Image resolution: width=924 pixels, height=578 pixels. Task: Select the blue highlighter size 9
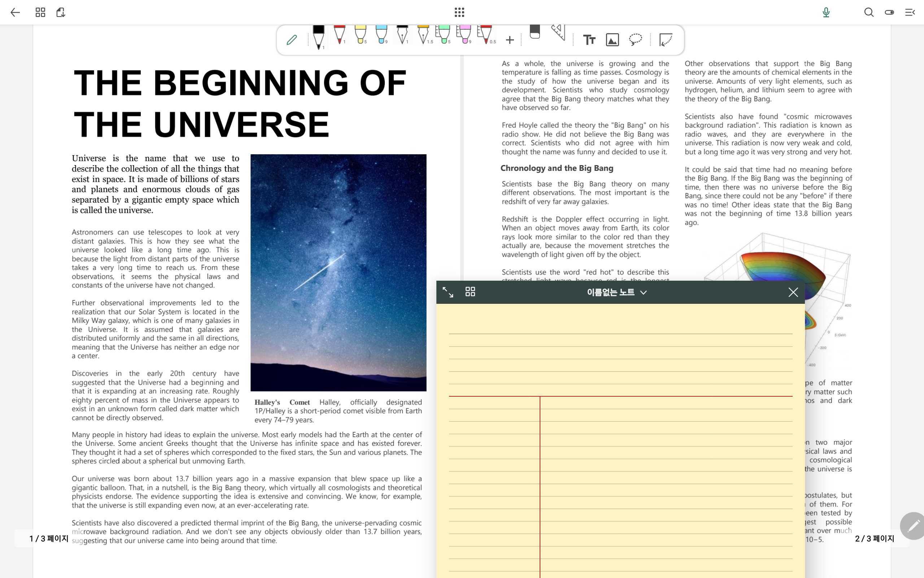point(381,35)
